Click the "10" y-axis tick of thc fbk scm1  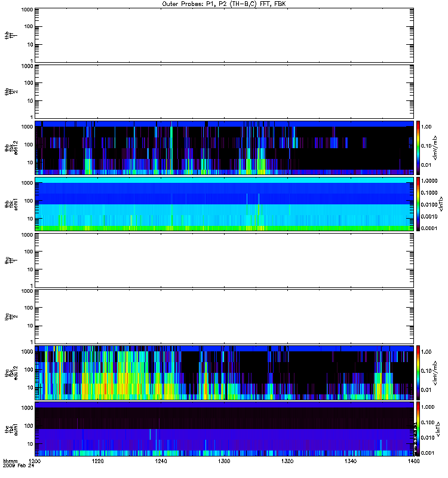[30, 444]
